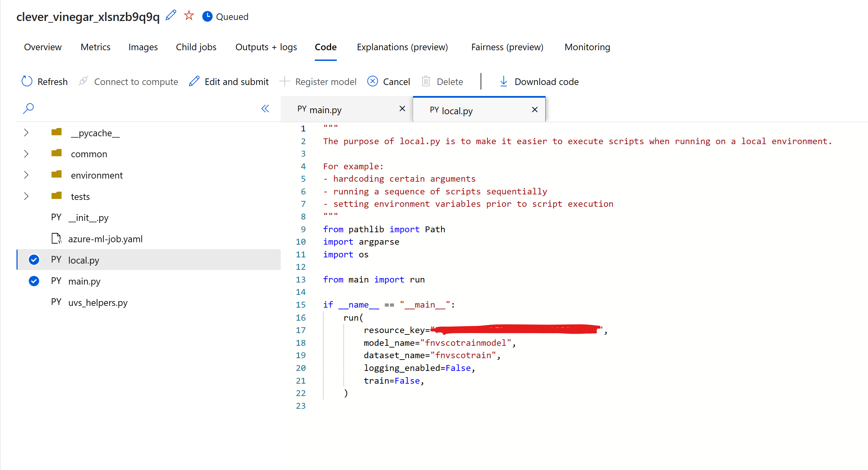Screen dimensions: 868x470
Task: Open Connect to compute
Action: [x=128, y=82]
